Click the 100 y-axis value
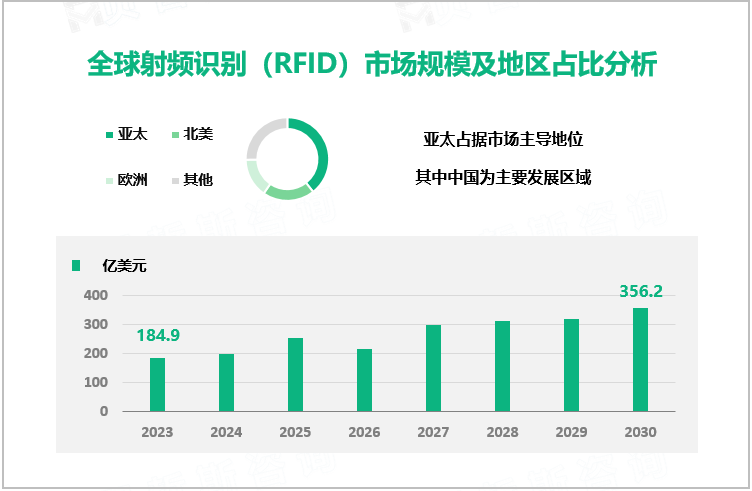 96,383
